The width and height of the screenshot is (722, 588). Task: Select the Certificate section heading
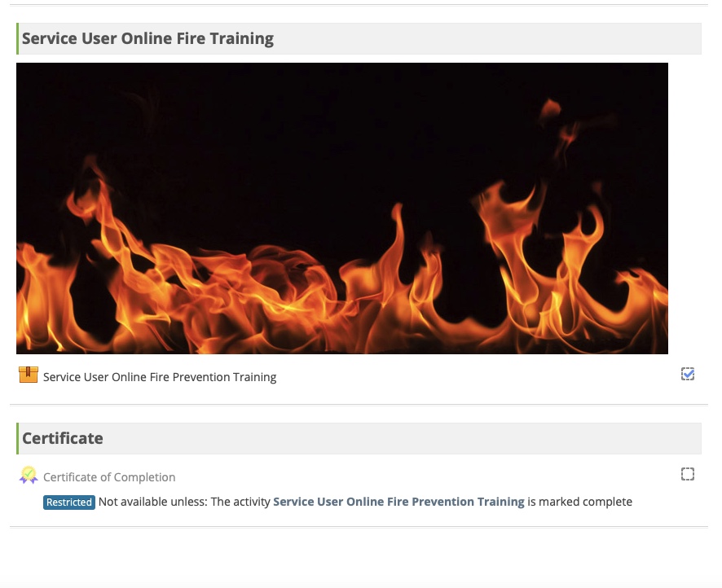click(x=63, y=438)
